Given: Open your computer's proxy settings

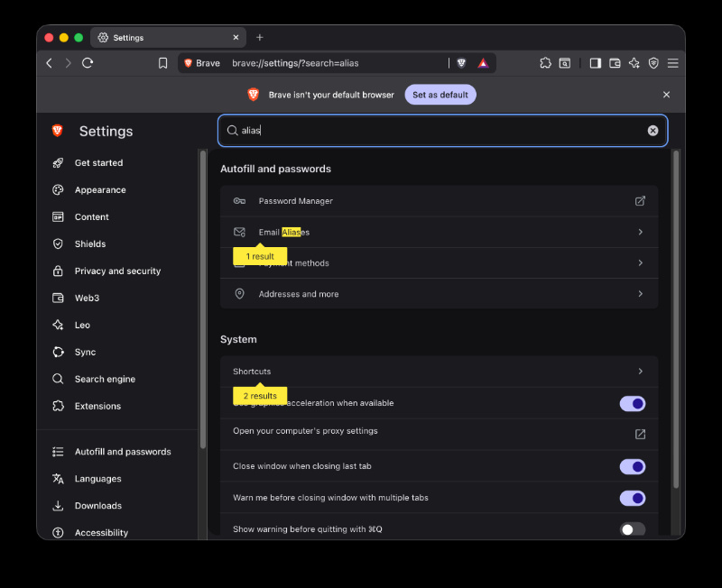Looking at the screenshot, I should click(x=439, y=434).
